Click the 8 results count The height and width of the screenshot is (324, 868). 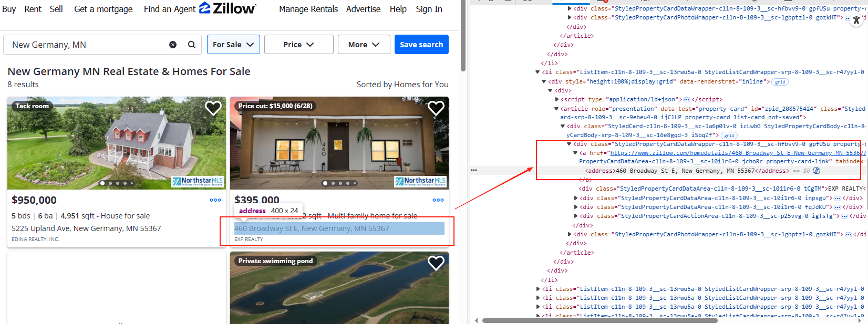pos(23,85)
